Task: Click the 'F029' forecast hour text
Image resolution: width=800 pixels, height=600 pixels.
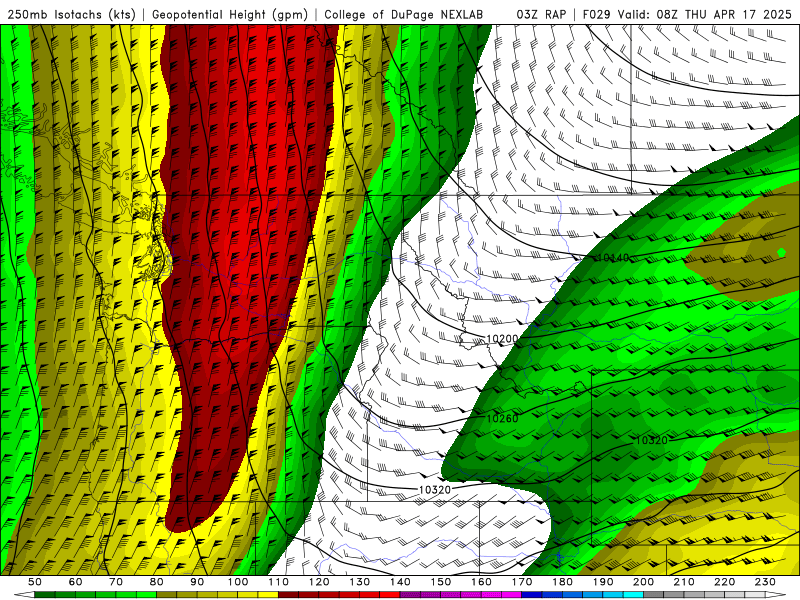Action: [x=596, y=14]
